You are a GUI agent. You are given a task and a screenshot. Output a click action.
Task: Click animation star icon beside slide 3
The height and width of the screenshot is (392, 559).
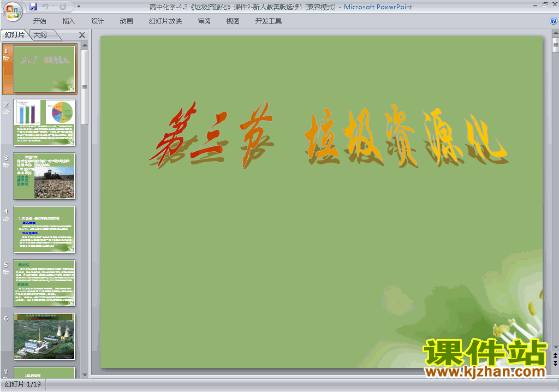point(6,165)
